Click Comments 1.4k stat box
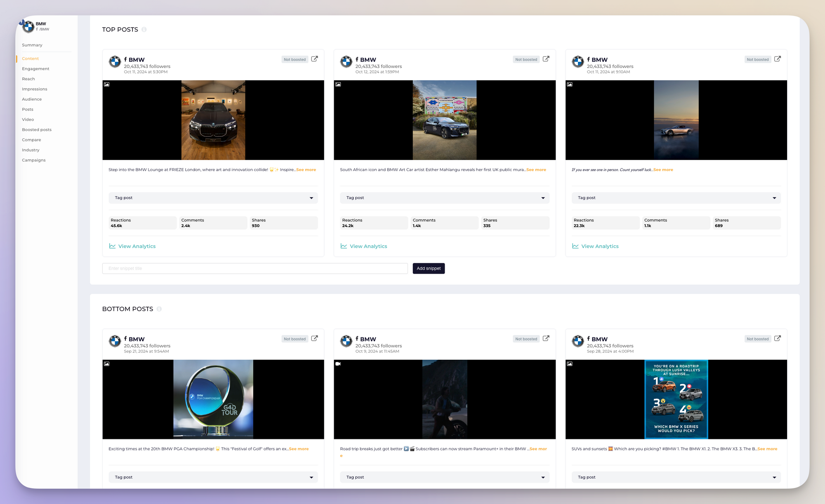This screenshot has width=825, height=504. tap(444, 223)
